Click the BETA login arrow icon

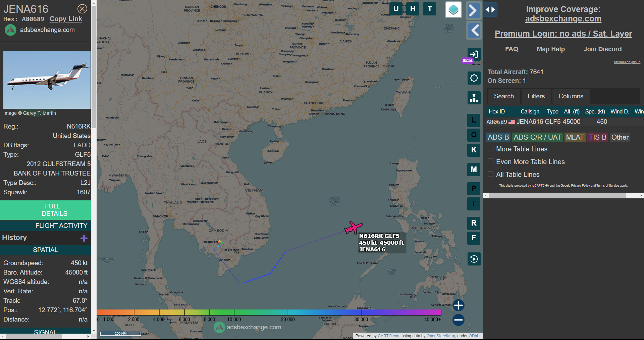point(474,54)
